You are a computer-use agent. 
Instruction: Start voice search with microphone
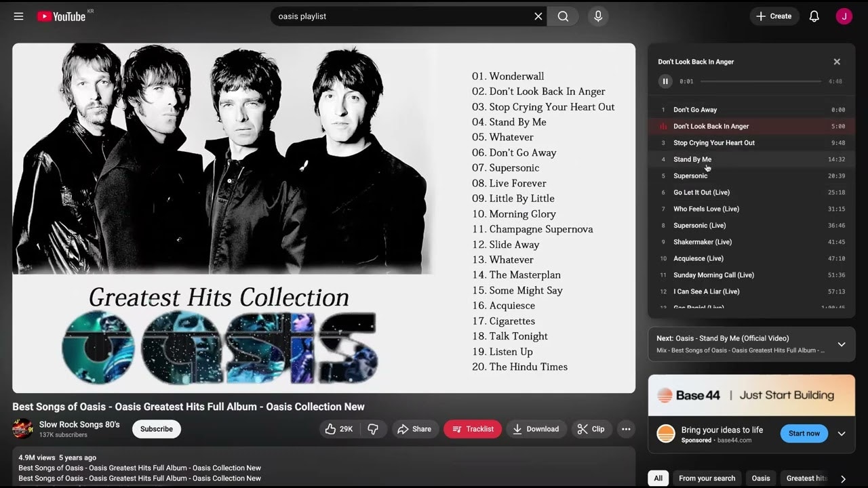pos(598,16)
